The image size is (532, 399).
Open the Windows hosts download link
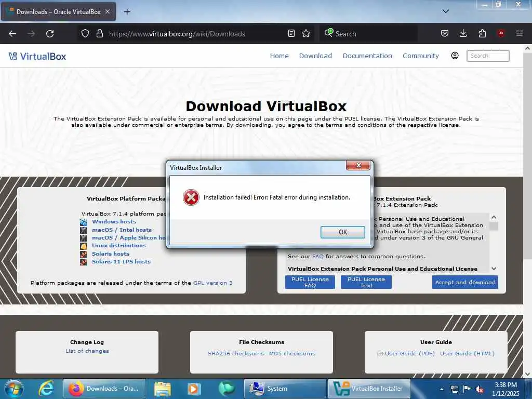(114, 221)
